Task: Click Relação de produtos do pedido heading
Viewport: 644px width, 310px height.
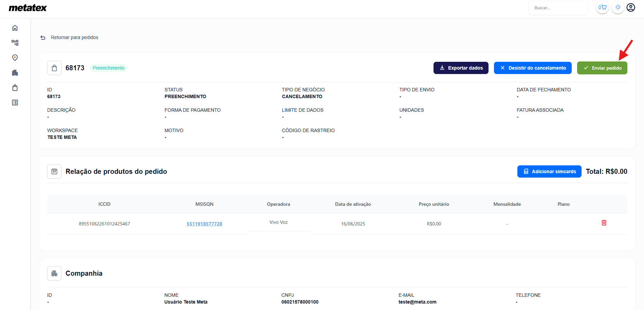Action: (x=116, y=171)
